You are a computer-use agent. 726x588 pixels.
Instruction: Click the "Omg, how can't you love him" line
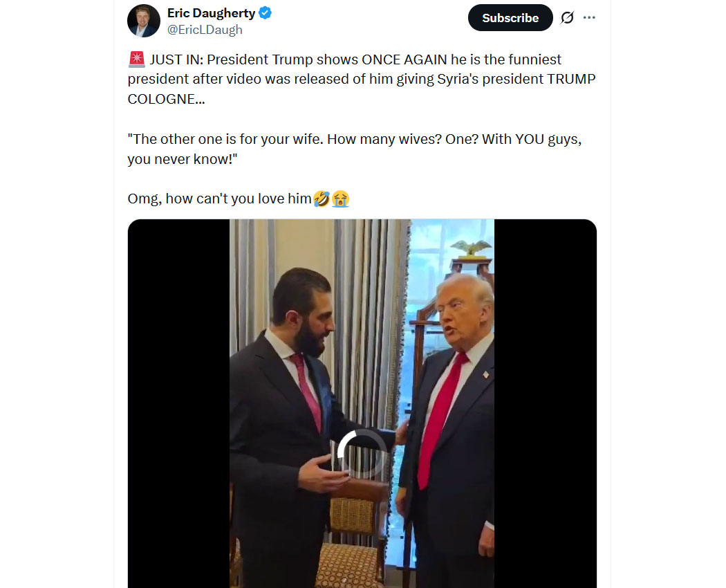(219, 199)
